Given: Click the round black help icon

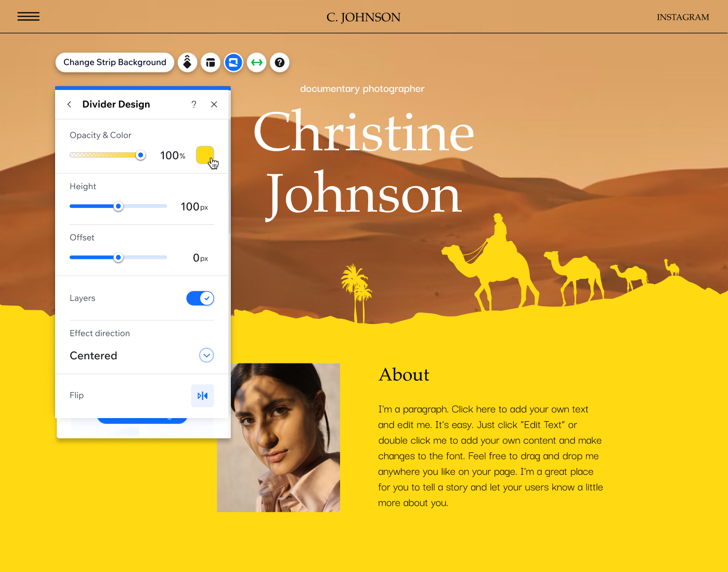Looking at the screenshot, I should coord(280,62).
